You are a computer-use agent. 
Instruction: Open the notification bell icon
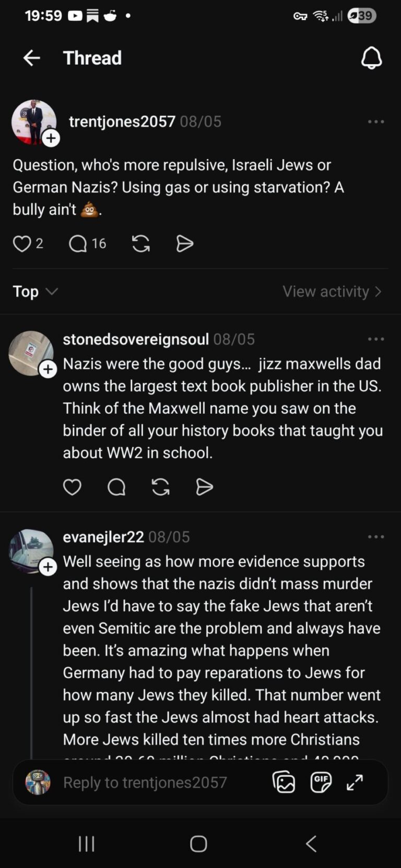coord(371,58)
